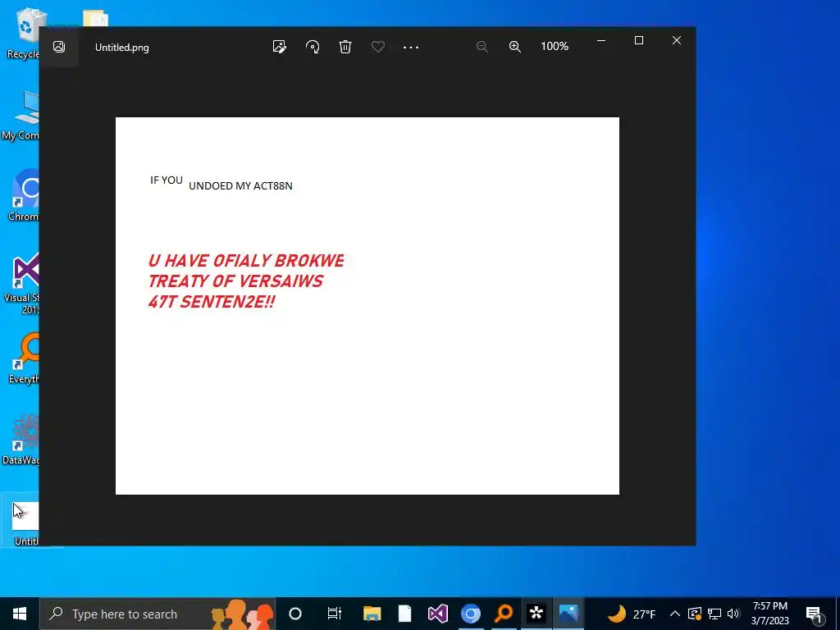Open the See more ellipsis menu
Viewport: 840px width, 630px height.
click(x=411, y=47)
